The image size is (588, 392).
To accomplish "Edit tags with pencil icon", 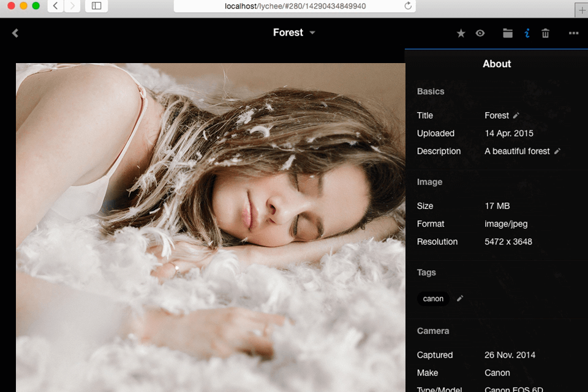I will (460, 299).
